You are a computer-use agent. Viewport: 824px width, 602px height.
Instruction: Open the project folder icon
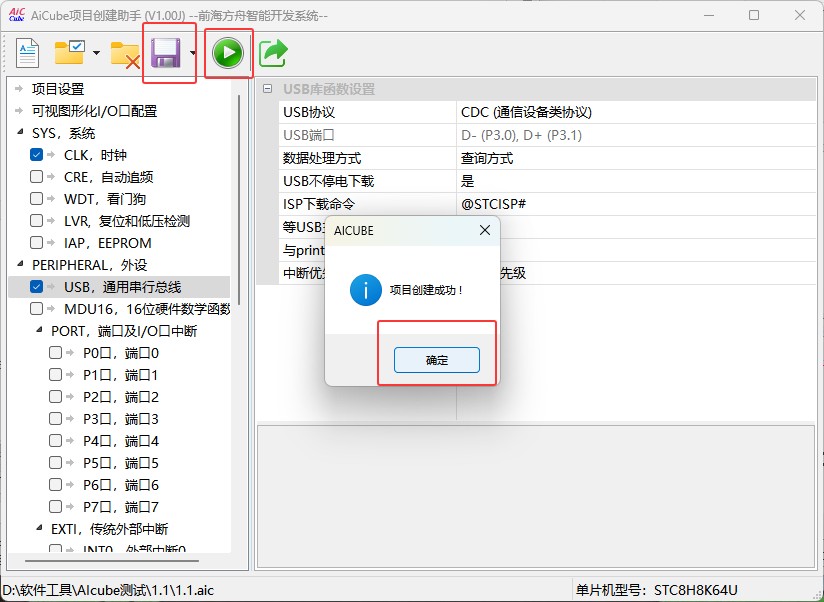coord(70,53)
